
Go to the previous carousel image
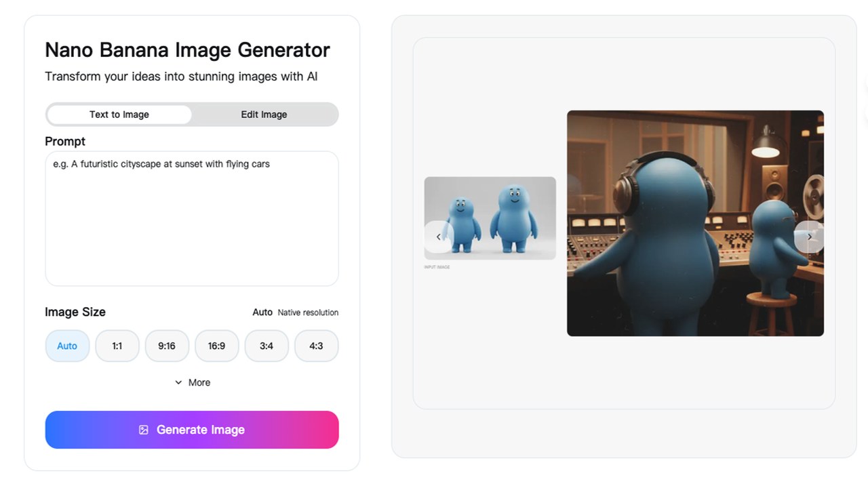[439, 237]
